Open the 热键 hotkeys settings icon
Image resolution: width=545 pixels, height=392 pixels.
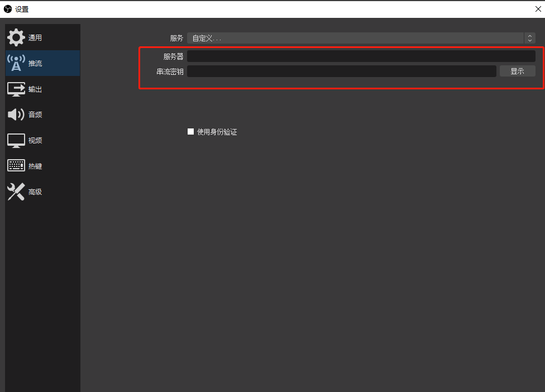[16, 165]
